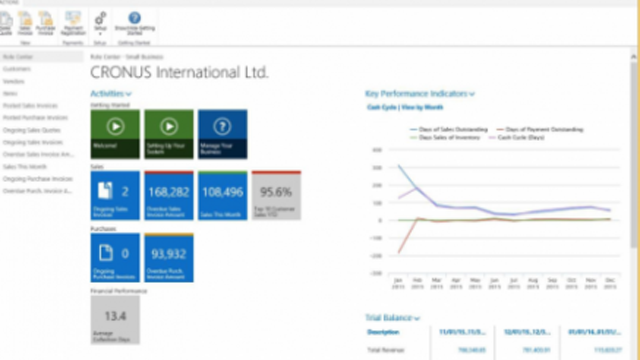Open the Manage Your Business tile
This screenshot has height=360, width=640.
(x=222, y=134)
